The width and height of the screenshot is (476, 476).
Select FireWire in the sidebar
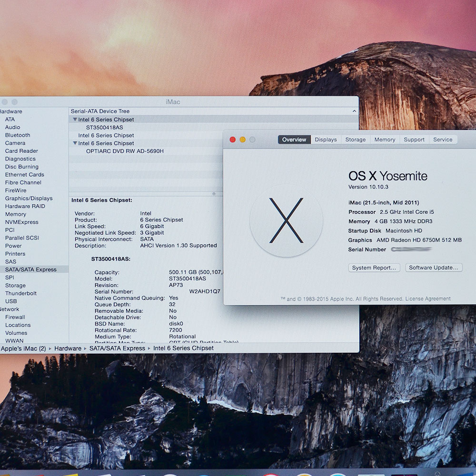pyautogui.click(x=16, y=190)
